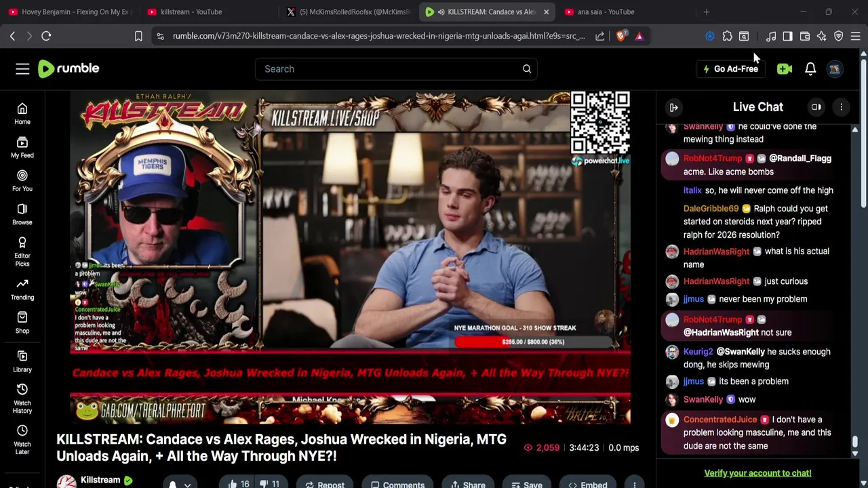Click the italix chat username
This screenshot has height=488, width=868.
point(692,190)
